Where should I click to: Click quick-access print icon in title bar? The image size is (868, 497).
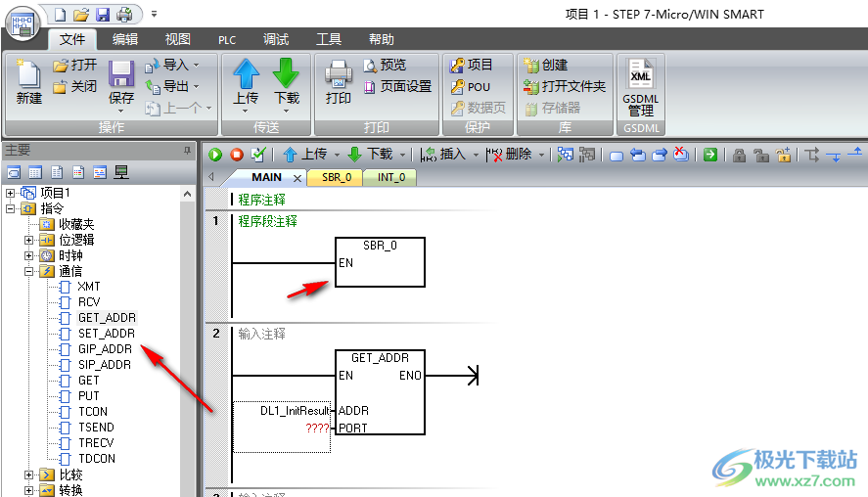[x=124, y=15]
